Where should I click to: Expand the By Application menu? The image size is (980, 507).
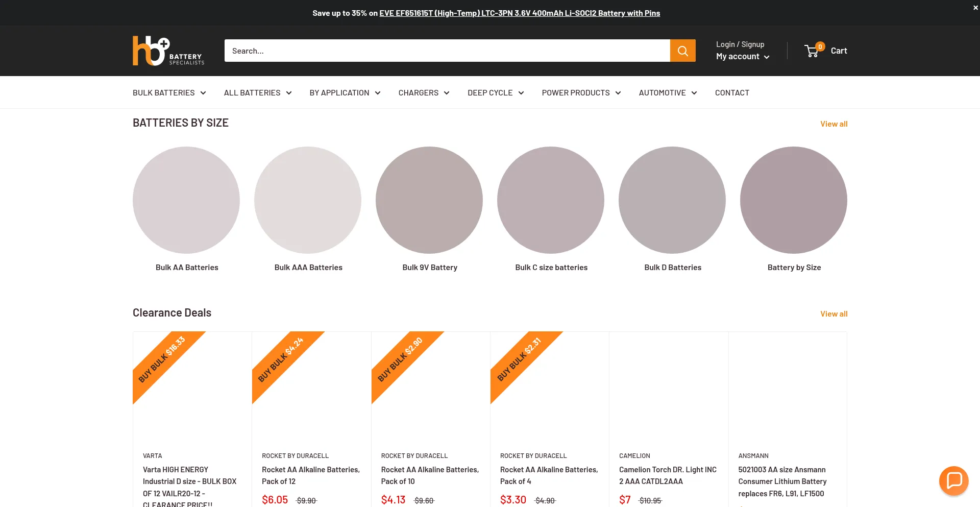pyautogui.click(x=345, y=92)
